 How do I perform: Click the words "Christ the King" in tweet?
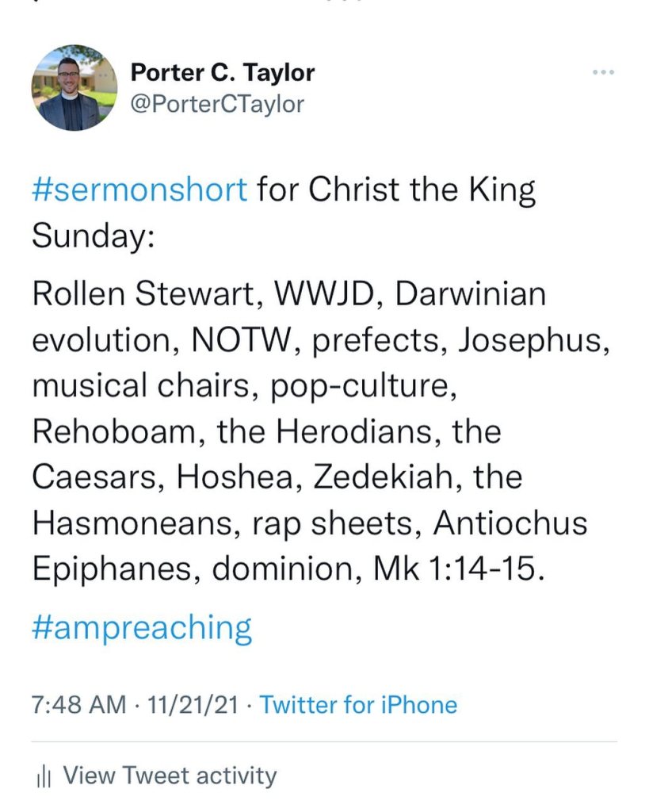422,190
